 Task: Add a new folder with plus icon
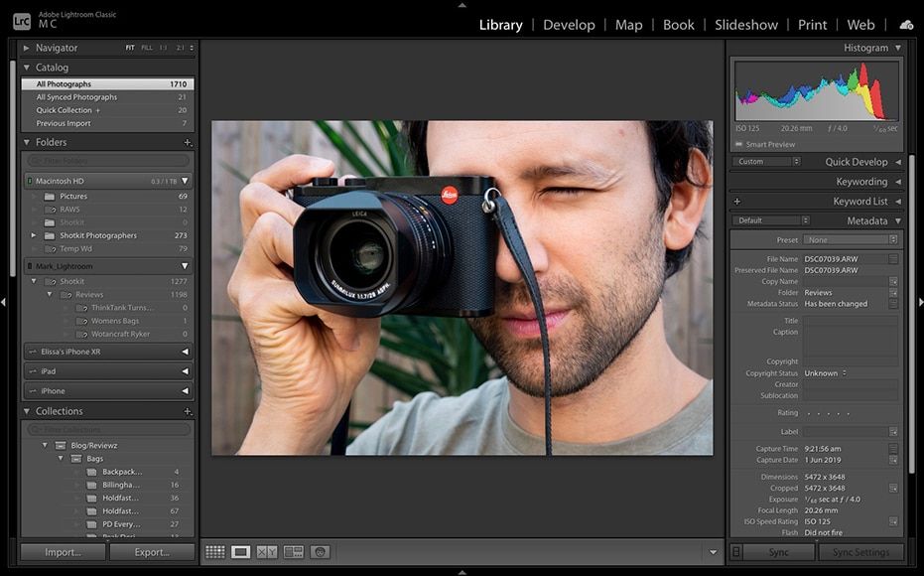[x=188, y=142]
